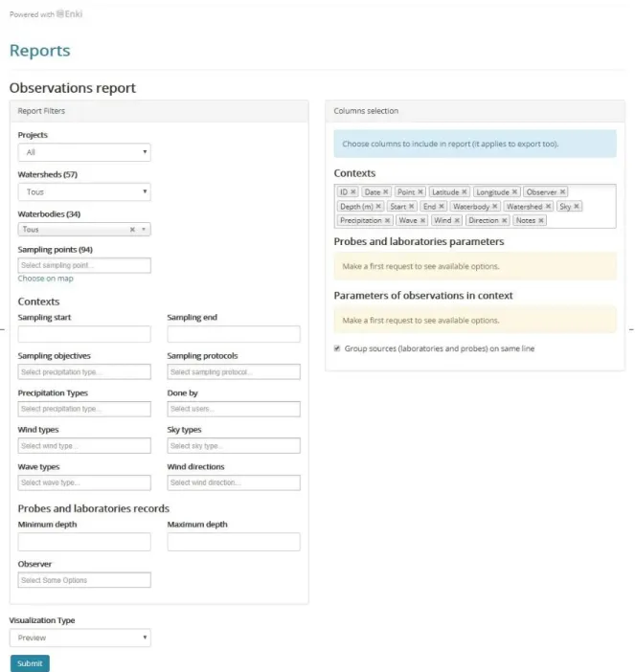Open the Precipitation Types selector
635x672 pixels.
point(84,409)
